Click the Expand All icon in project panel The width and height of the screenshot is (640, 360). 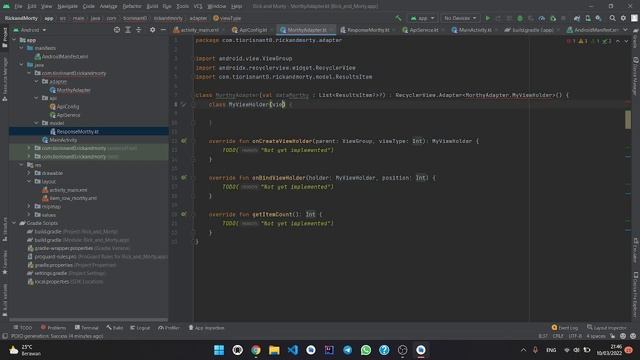pyautogui.click(x=128, y=30)
